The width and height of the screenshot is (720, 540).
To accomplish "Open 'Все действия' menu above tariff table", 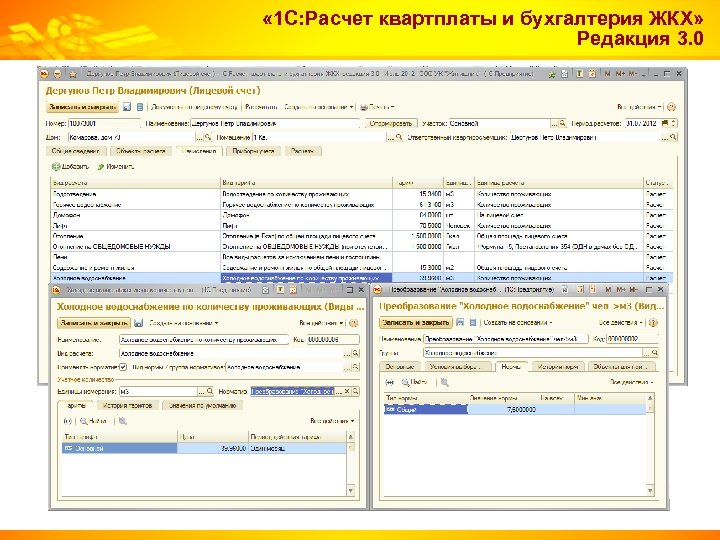I will 332,421.
